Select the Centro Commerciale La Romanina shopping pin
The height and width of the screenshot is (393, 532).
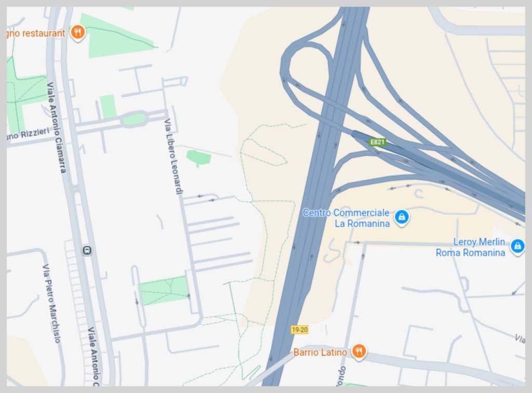click(x=402, y=217)
